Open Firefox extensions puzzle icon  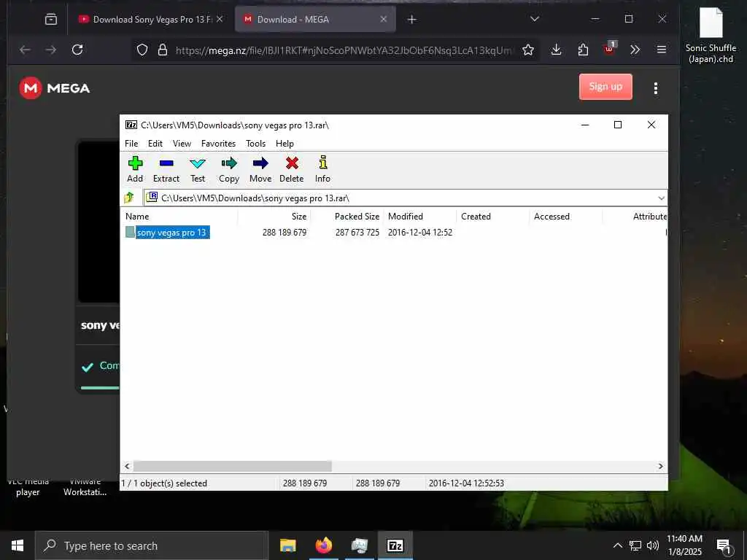click(x=583, y=50)
